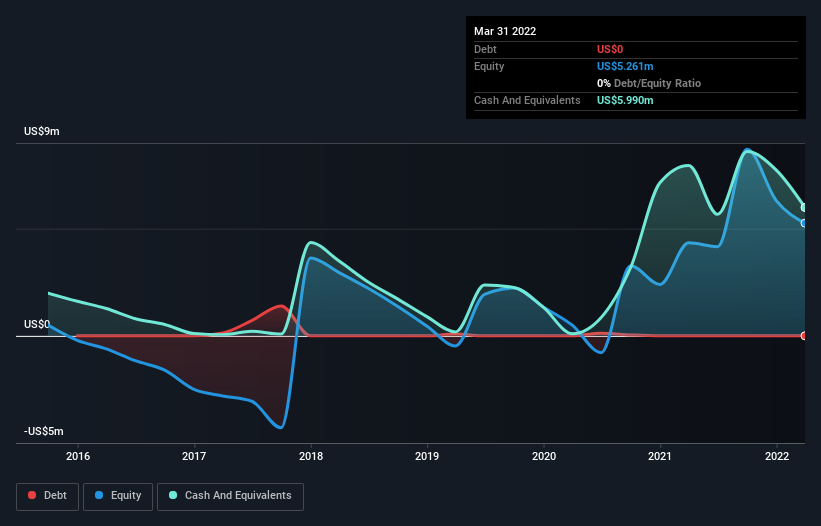The image size is (821, 526).
Task: Click the US$5.261m equity value
Action: 625,66
